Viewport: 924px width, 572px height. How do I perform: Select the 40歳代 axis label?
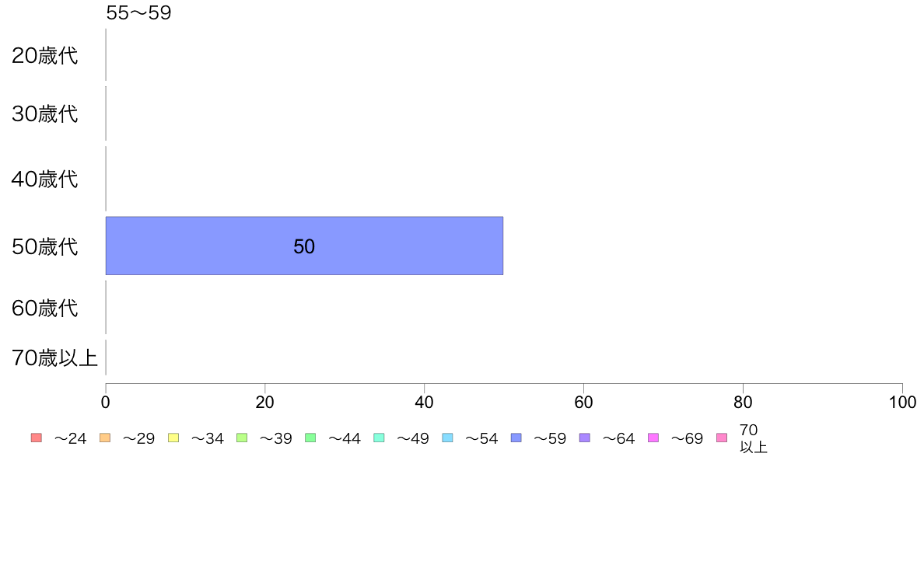click(45, 179)
